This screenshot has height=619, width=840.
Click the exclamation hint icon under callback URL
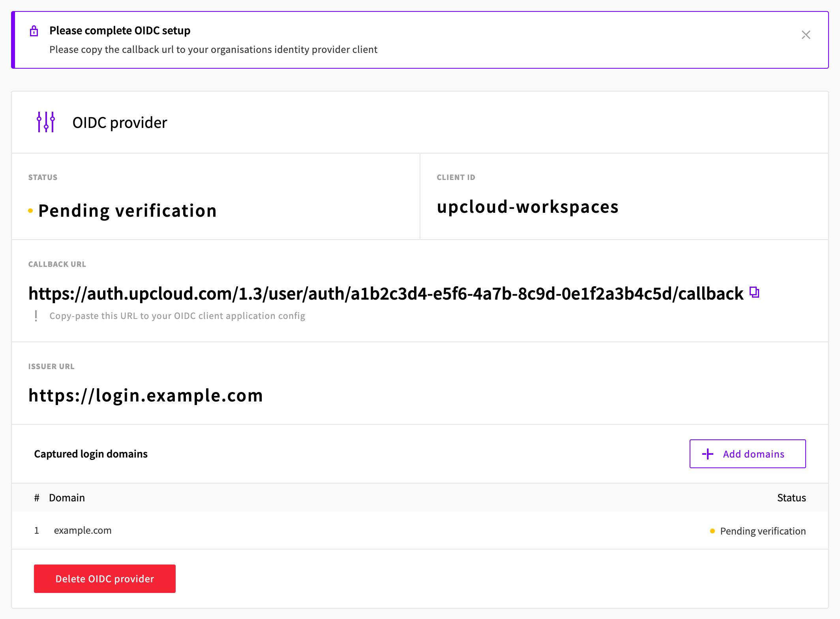pyautogui.click(x=36, y=316)
